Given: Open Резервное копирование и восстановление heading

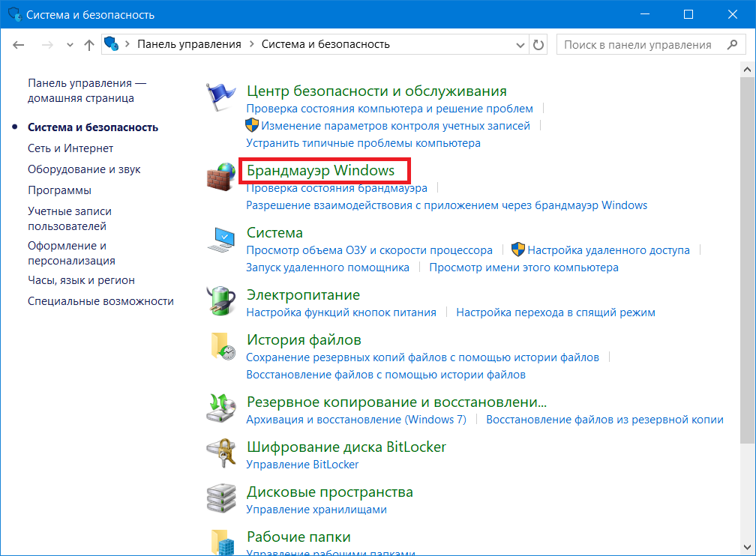Looking at the screenshot, I should (397, 402).
